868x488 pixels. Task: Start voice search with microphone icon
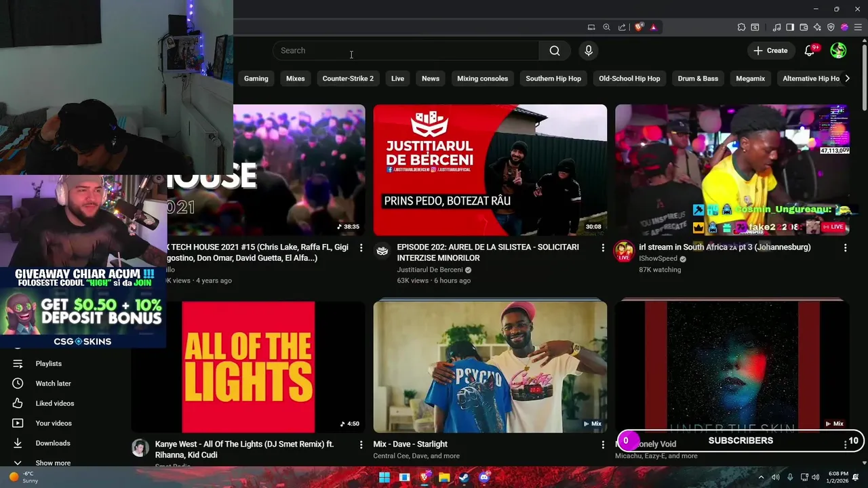(589, 51)
